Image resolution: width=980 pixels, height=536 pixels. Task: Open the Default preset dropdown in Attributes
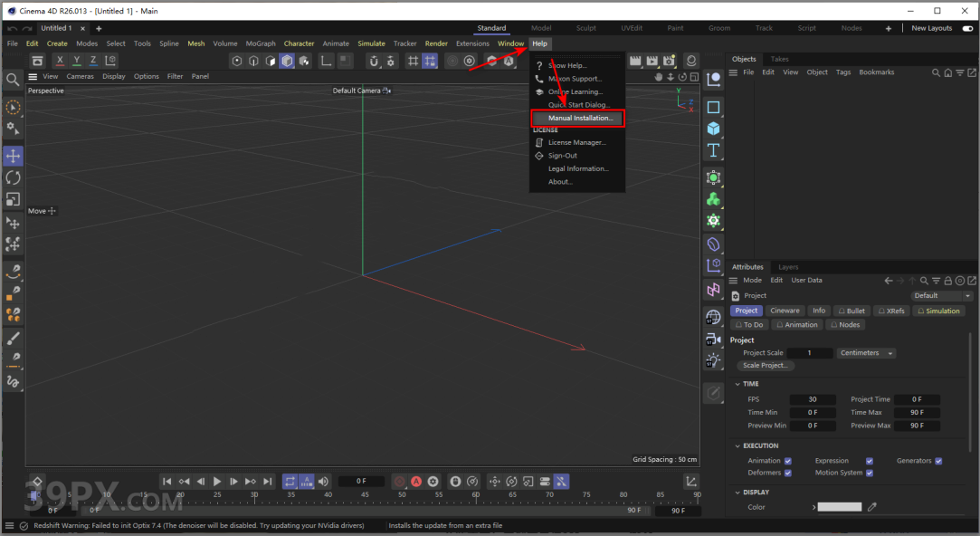942,296
